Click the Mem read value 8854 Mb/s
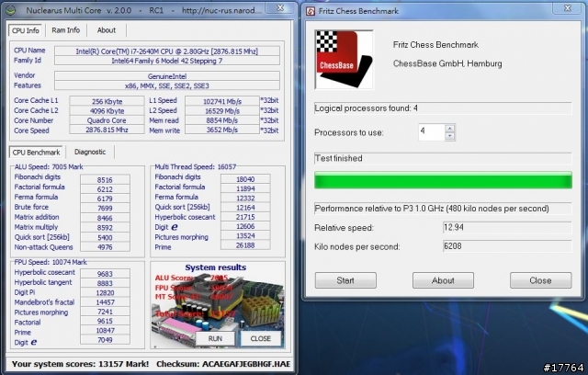The height and width of the screenshot is (375, 588). [x=222, y=120]
